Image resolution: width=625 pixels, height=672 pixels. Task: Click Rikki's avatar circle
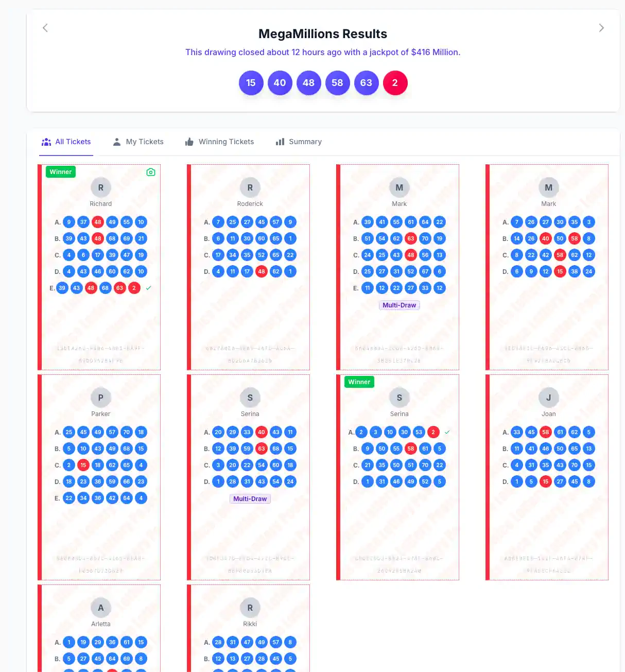[250, 608]
